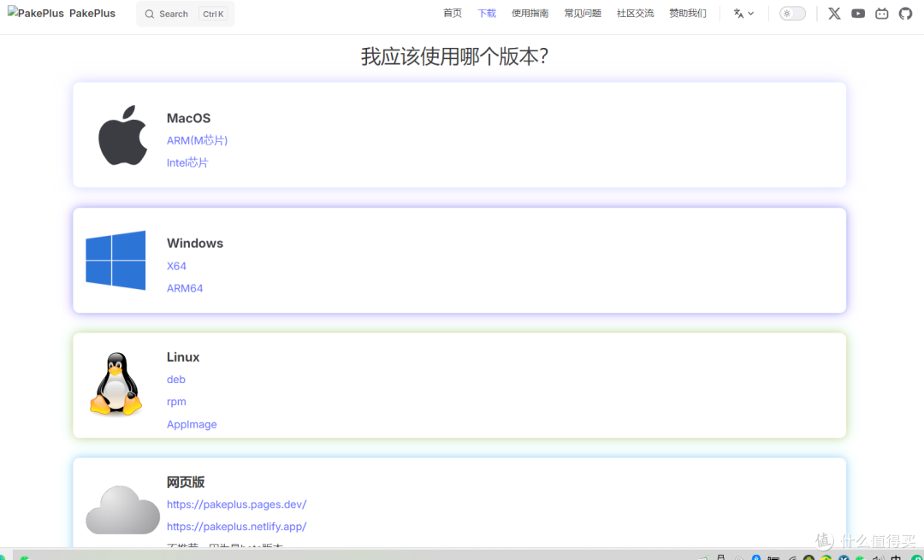This screenshot has height=560, width=924.
Task: Download the Linux rpm package
Action: coord(176,402)
